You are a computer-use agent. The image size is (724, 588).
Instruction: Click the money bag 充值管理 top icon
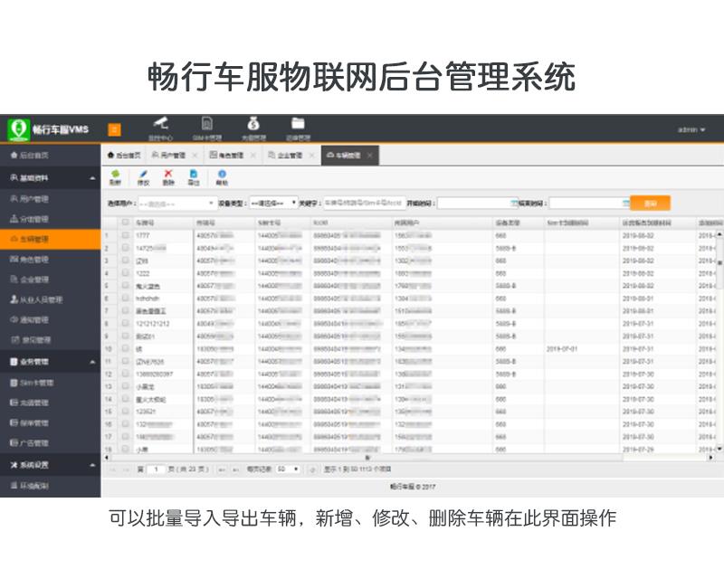click(x=252, y=126)
